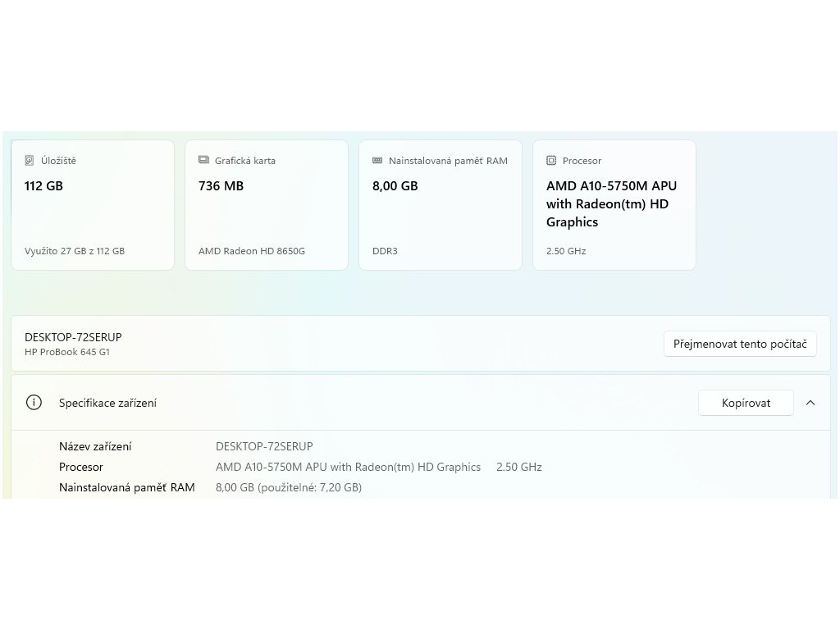Image resolution: width=840 pixels, height=630 pixels.
Task: Click the 'Název zařízení' row label
Action: pos(95,446)
